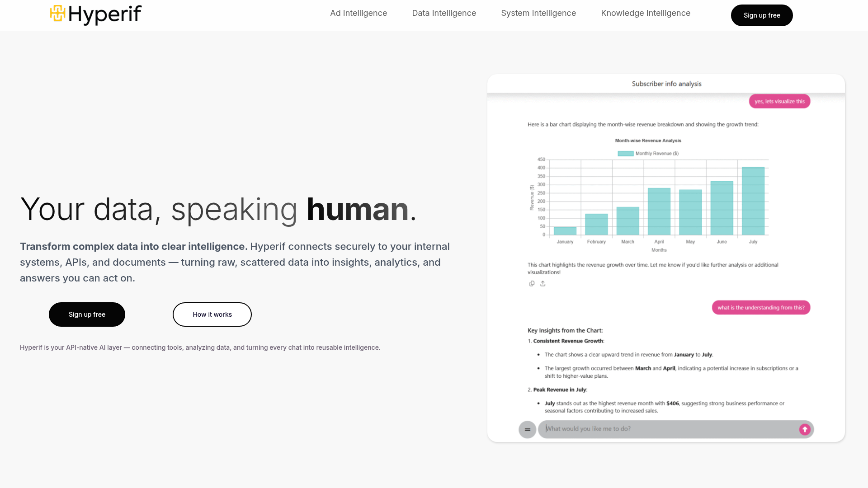The width and height of the screenshot is (868, 488).
Task: Click the "what is the understanding" message bubble
Action: point(761,308)
